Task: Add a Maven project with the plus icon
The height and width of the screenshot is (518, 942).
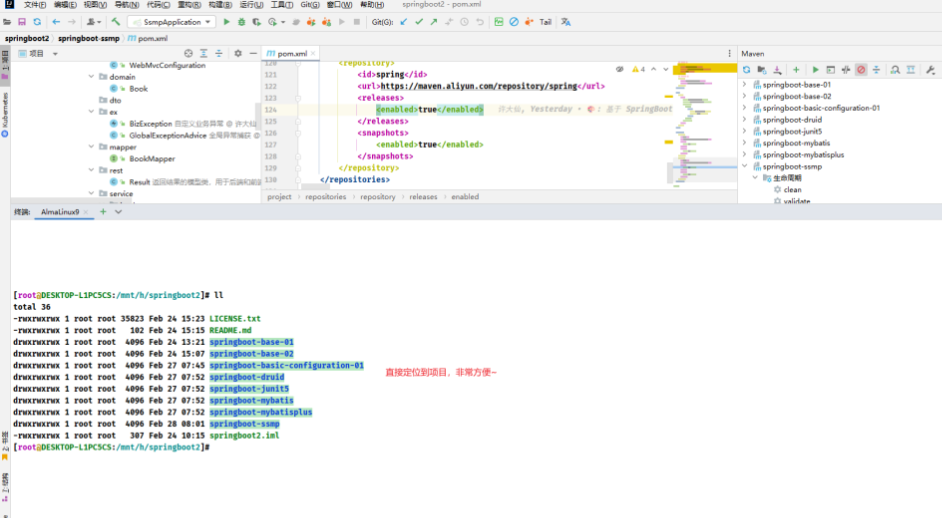Action: pyautogui.click(x=796, y=70)
